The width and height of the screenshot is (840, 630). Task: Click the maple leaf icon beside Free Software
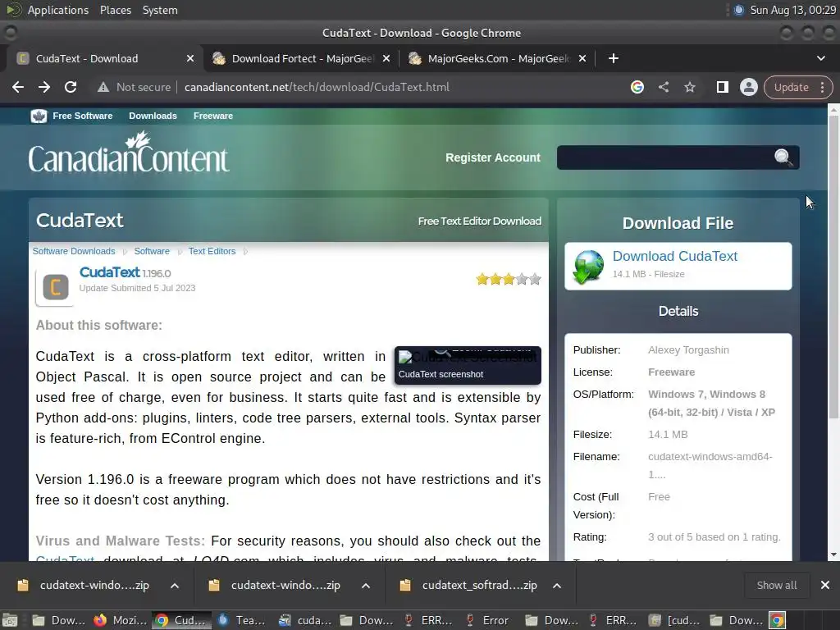tap(39, 116)
